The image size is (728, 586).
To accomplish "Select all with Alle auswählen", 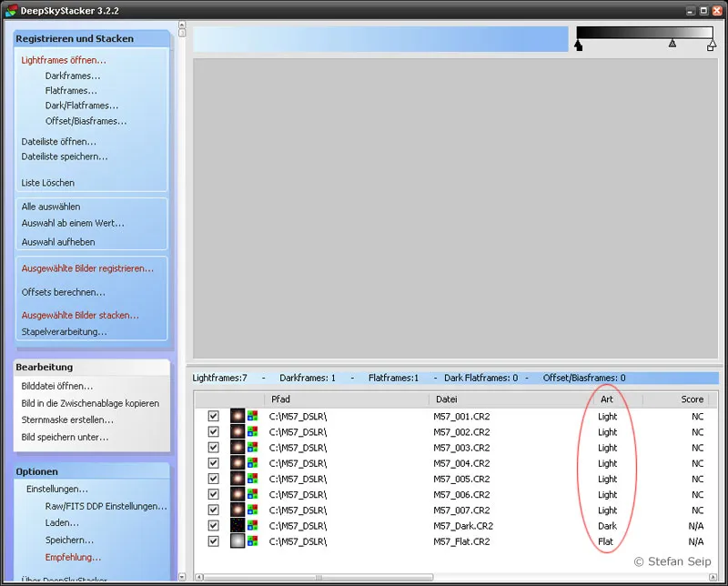I will pos(51,207).
